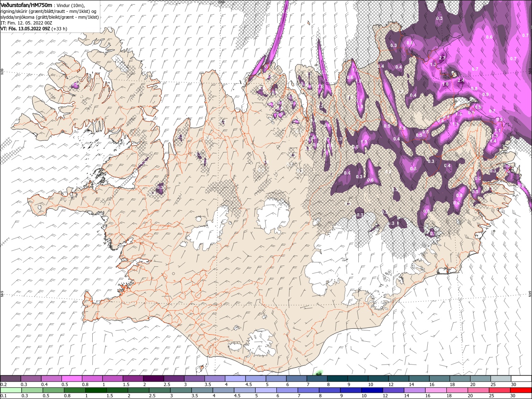
Task: Click the bright red 30 rain scale swatch
Action: 520,390
